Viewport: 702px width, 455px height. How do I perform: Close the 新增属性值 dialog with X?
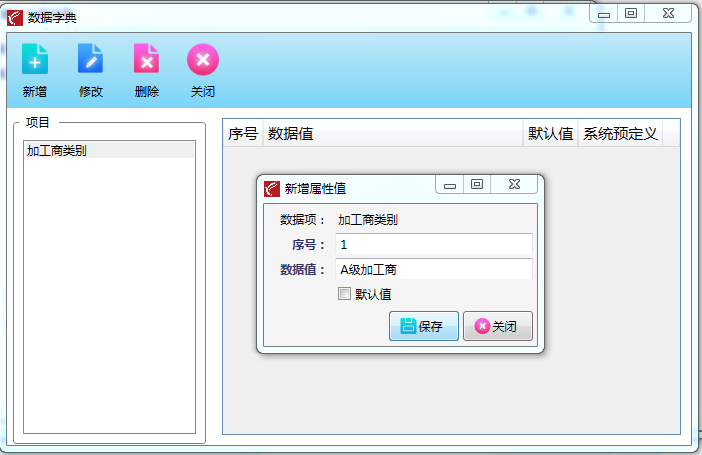click(514, 184)
